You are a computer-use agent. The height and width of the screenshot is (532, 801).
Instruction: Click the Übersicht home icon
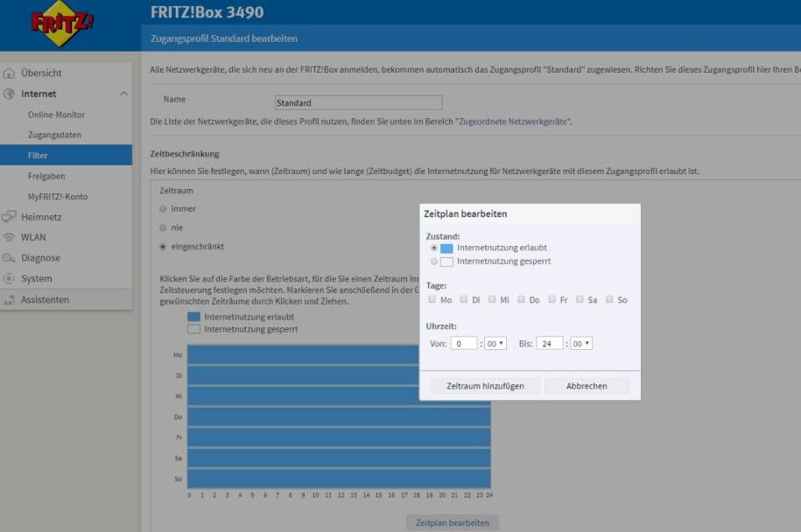tap(9, 73)
